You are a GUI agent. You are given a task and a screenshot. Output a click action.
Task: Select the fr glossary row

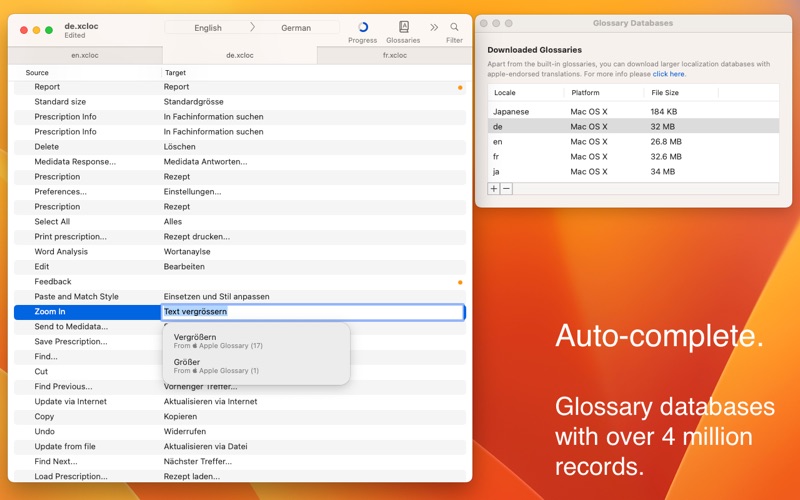click(x=633, y=157)
